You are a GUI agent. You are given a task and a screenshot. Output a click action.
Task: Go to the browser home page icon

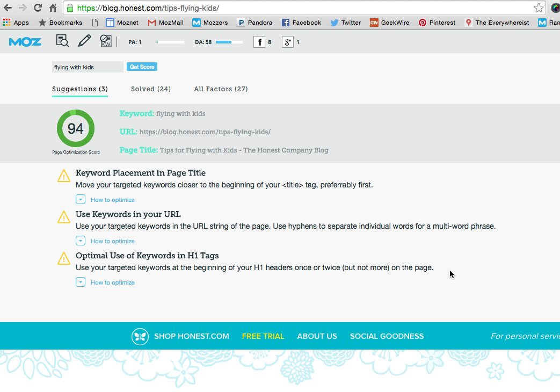pos(53,8)
